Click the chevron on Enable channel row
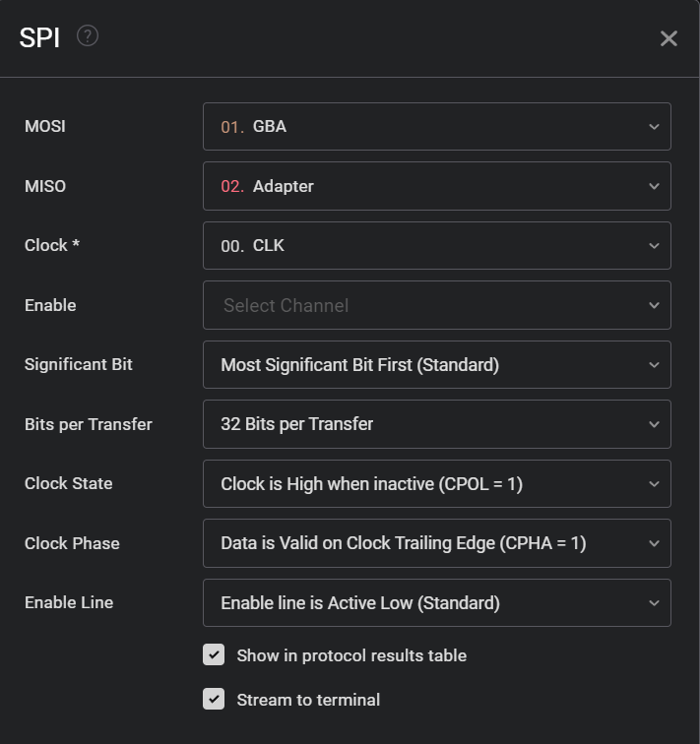Screen dimensions: 700x744 pyautogui.click(x=655, y=305)
